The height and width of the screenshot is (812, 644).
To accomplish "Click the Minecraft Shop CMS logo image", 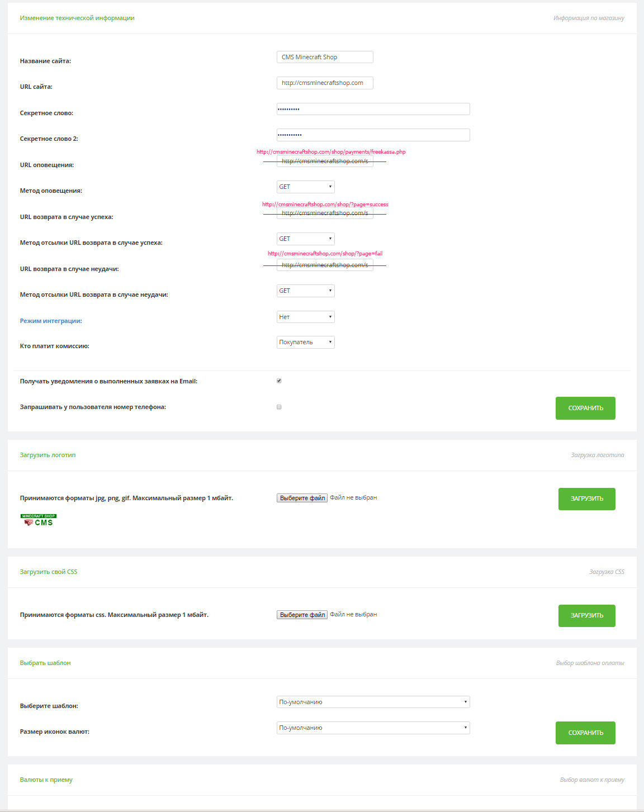I will [39, 520].
